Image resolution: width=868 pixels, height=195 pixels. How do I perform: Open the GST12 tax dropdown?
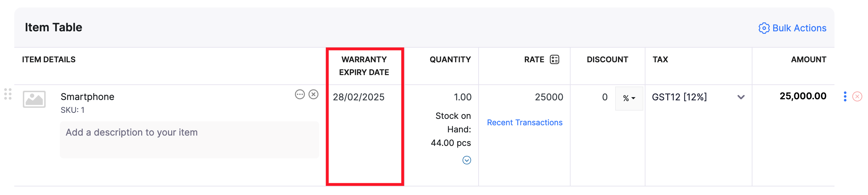pos(698,97)
